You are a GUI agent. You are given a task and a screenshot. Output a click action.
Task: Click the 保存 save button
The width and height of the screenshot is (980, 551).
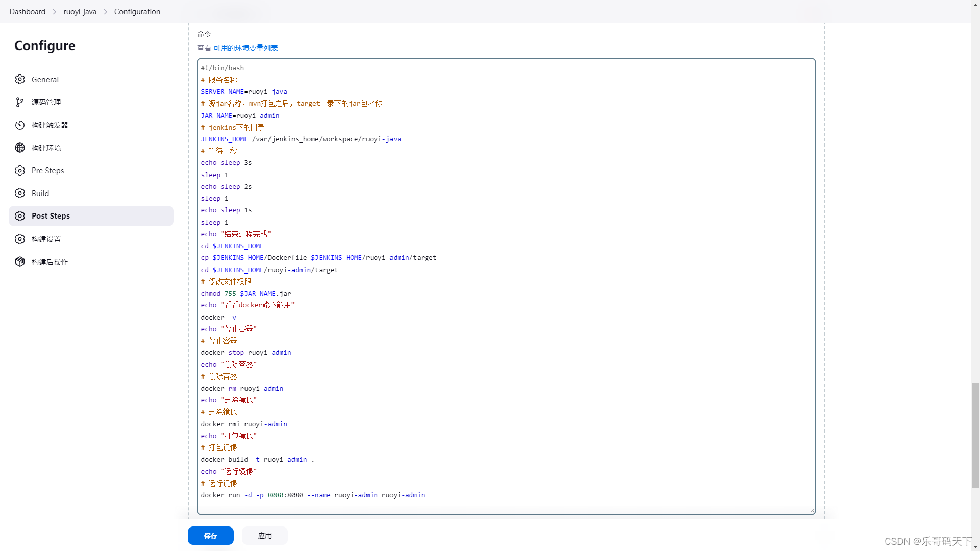point(211,536)
